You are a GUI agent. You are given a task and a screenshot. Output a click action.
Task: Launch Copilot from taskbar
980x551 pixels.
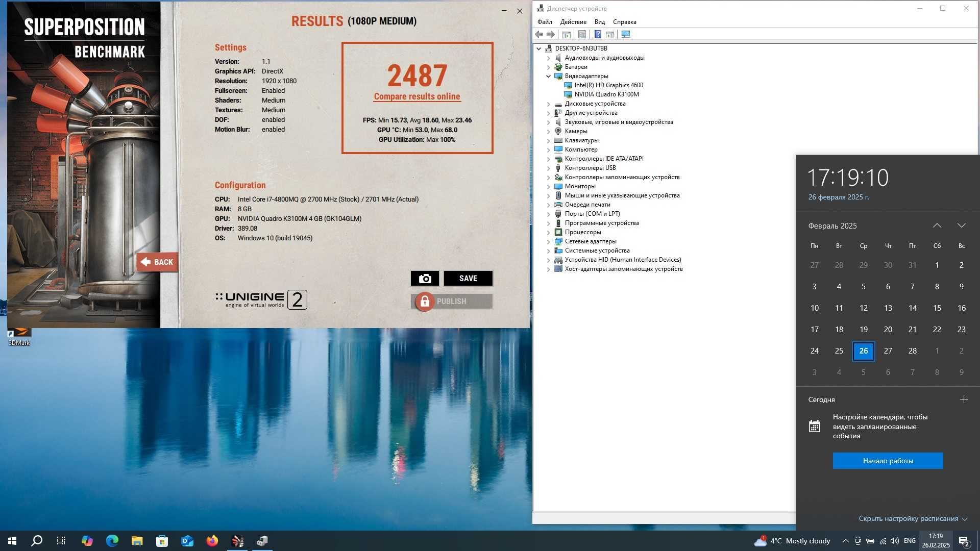coord(87,541)
